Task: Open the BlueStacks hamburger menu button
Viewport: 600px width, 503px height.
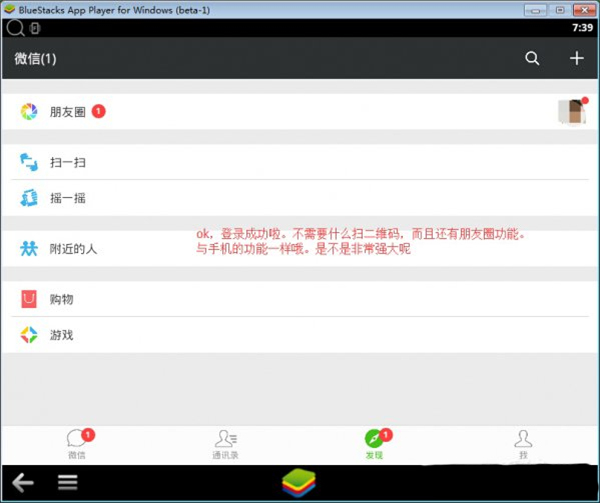Action: (x=68, y=482)
